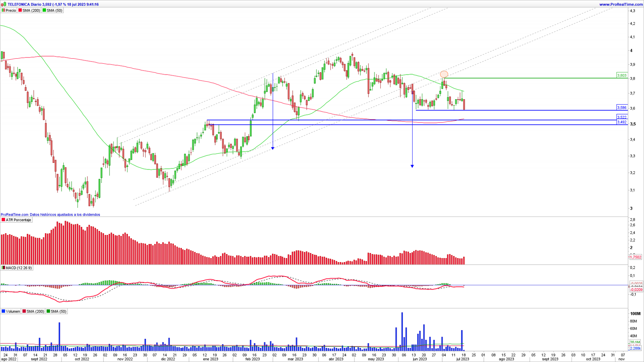Click the candlestick icon beside the TELEFONICA title
This screenshot has height=362, width=644.
coord(4,4)
